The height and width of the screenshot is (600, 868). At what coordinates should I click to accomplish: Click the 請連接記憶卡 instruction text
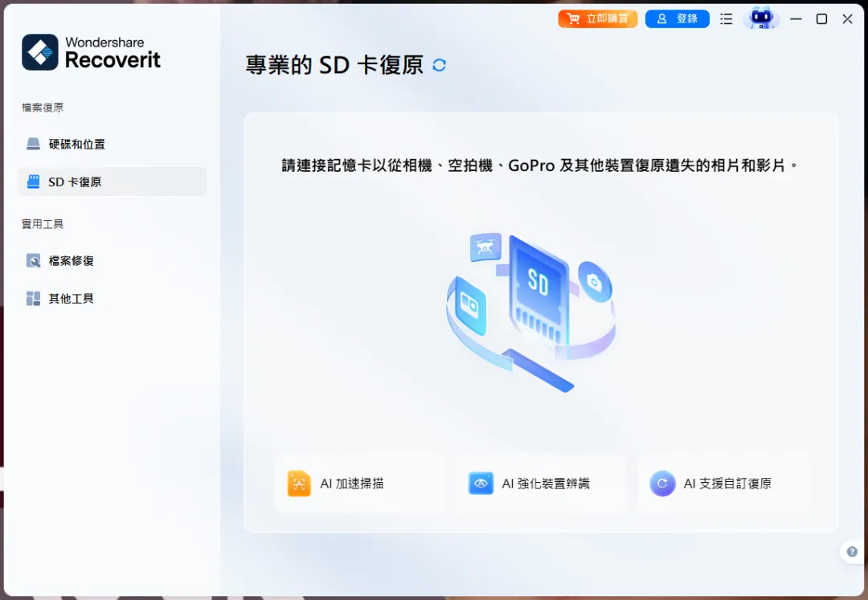click(x=541, y=165)
